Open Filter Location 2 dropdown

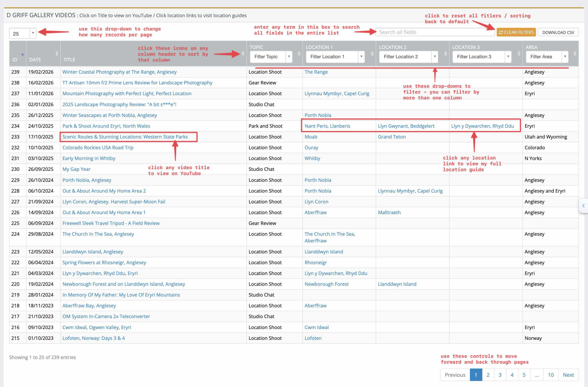[408, 57]
